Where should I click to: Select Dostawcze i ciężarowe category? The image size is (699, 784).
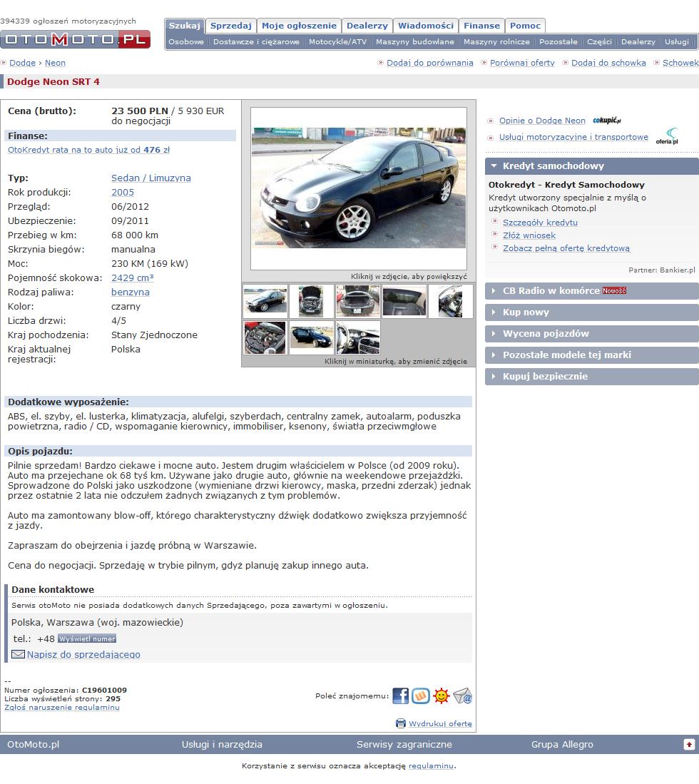pyautogui.click(x=257, y=41)
